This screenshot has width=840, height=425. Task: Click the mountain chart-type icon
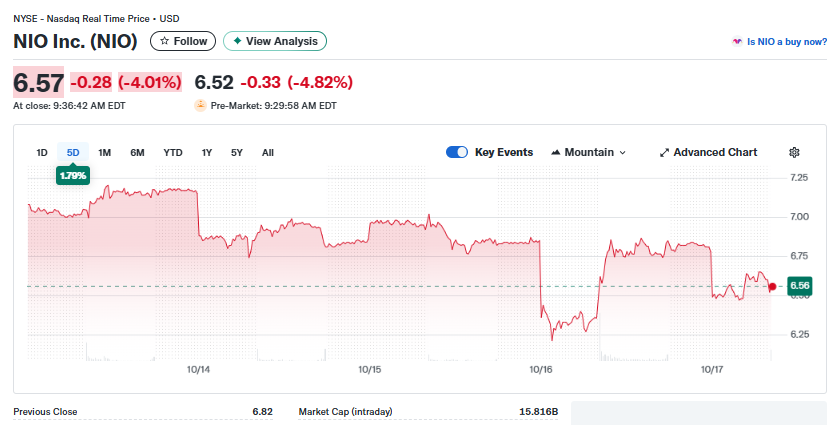pyautogui.click(x=556, y=152)
